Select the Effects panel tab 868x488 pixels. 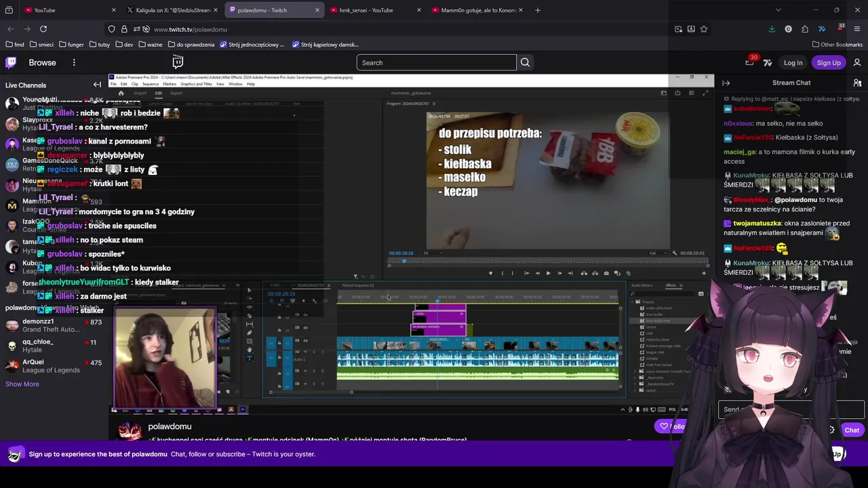tap(671, 285)
